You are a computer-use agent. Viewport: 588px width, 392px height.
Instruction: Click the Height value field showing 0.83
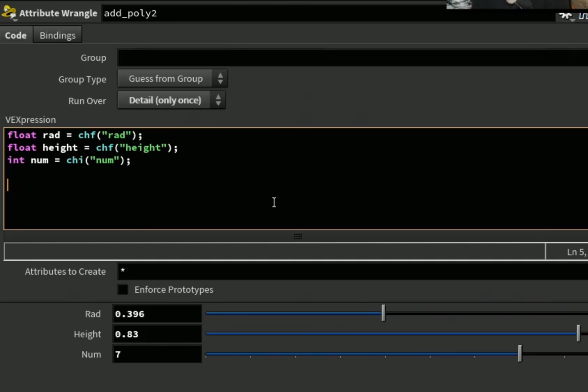[x=157, y=334]
